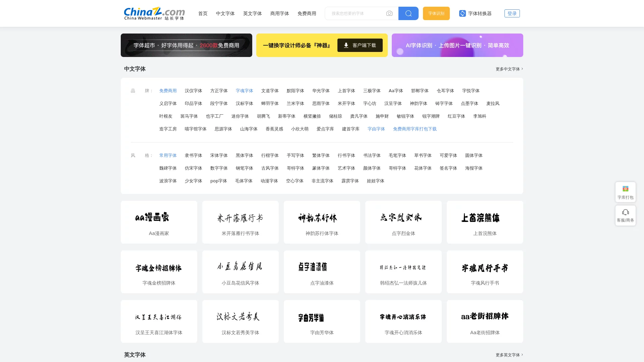Image resolution: width=644 pixels, height=362 pixels.
Task: Open the 中文字体 menu item
Action: pos(225,13)
